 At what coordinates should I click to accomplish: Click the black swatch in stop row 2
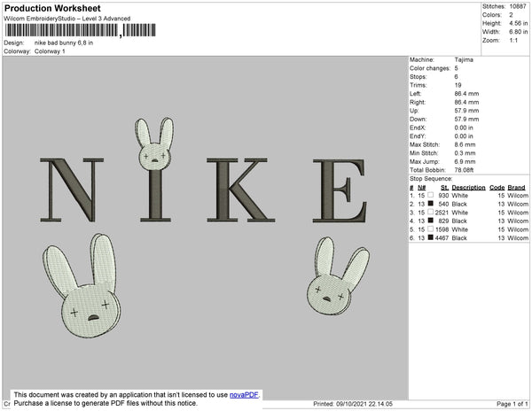(430, 204)
